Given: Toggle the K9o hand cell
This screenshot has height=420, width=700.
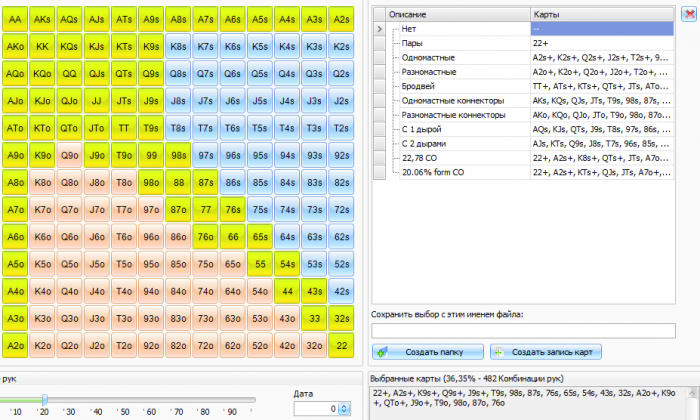Looking at the screenshot, I should click(42, 155).
